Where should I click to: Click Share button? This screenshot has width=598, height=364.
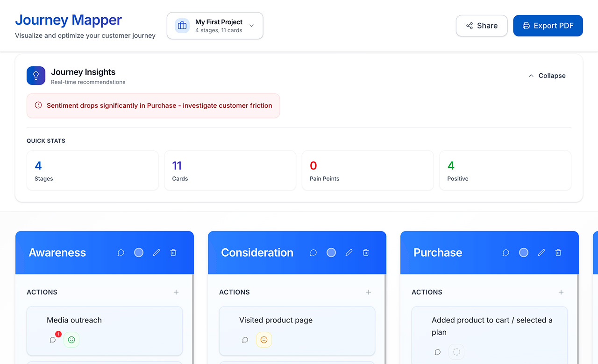482,26
